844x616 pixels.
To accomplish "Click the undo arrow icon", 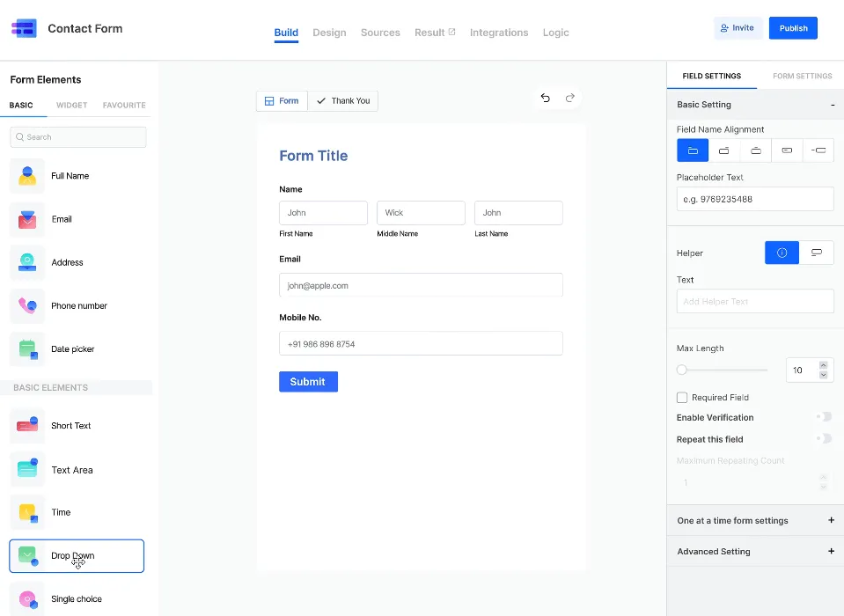I will (x=546, y=98).
